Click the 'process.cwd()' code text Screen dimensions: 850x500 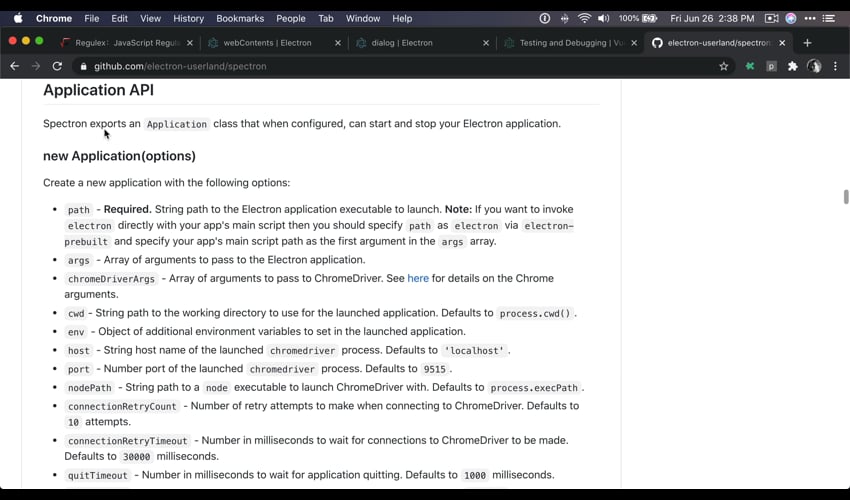click(535, 313)
